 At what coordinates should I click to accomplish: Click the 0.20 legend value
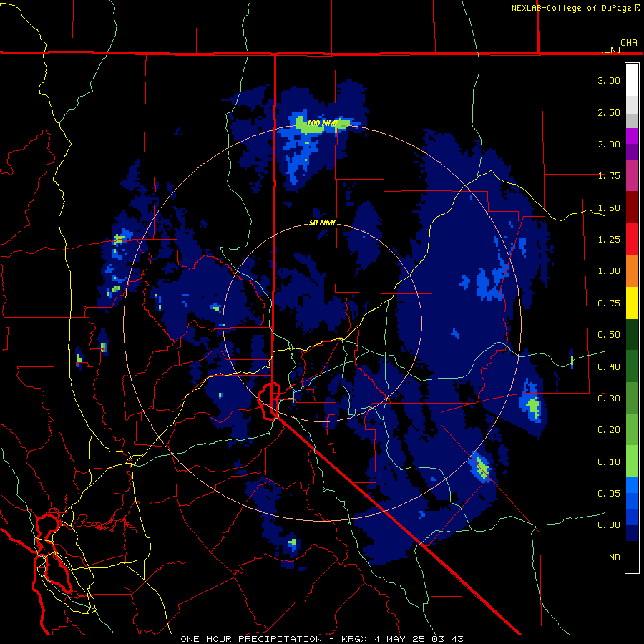click(609, 430)
